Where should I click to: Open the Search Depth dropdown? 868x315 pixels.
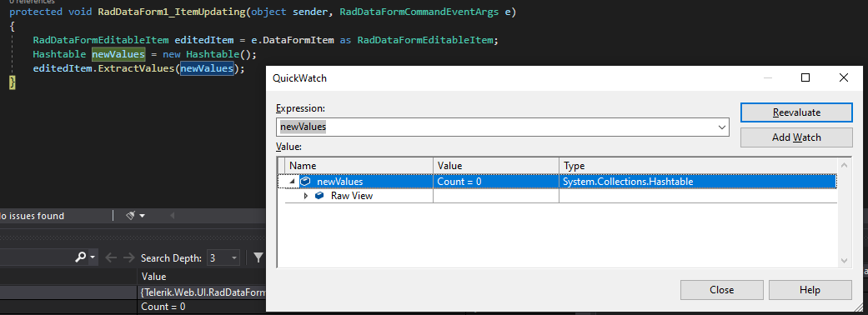(234, 257)
